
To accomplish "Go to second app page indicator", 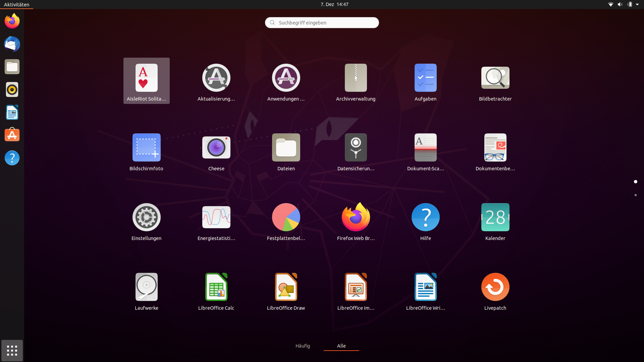I will (635, 195).
